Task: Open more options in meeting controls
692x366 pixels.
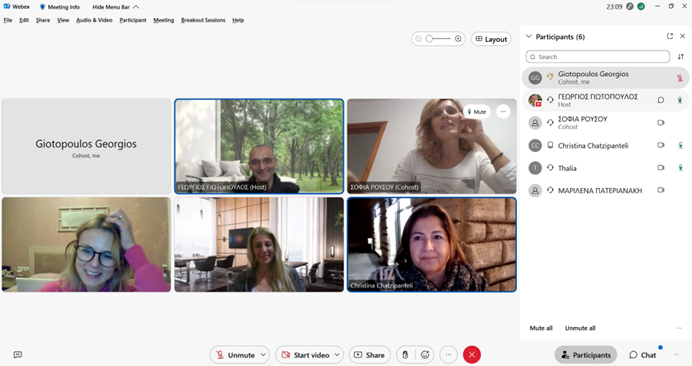Action: click(448, 355)
